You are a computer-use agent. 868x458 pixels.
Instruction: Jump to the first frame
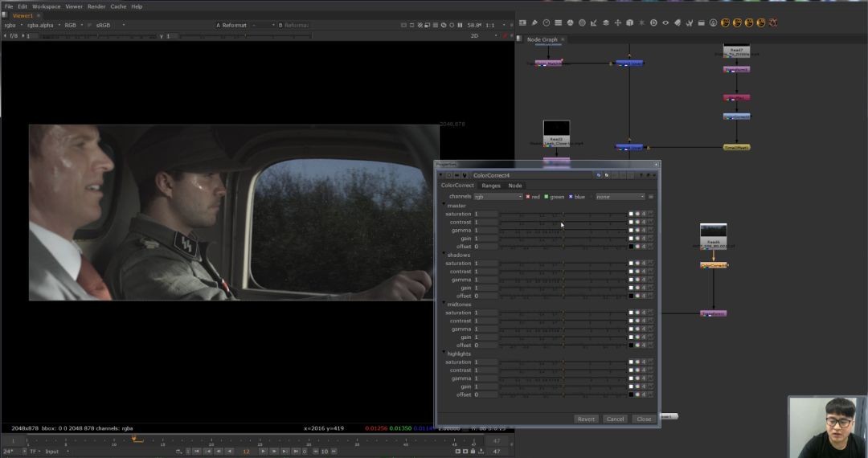point(197,452)
